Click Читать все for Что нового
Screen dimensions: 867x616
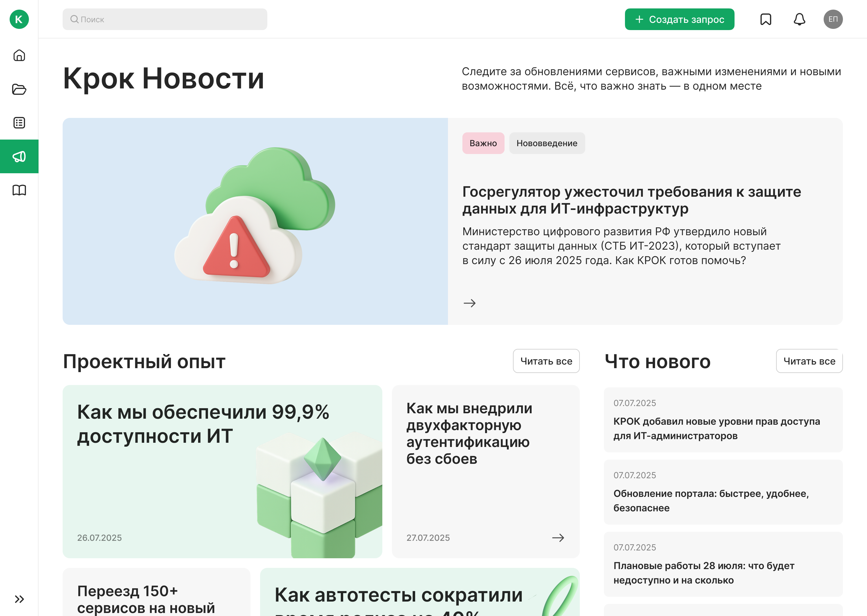coord(809,361)
